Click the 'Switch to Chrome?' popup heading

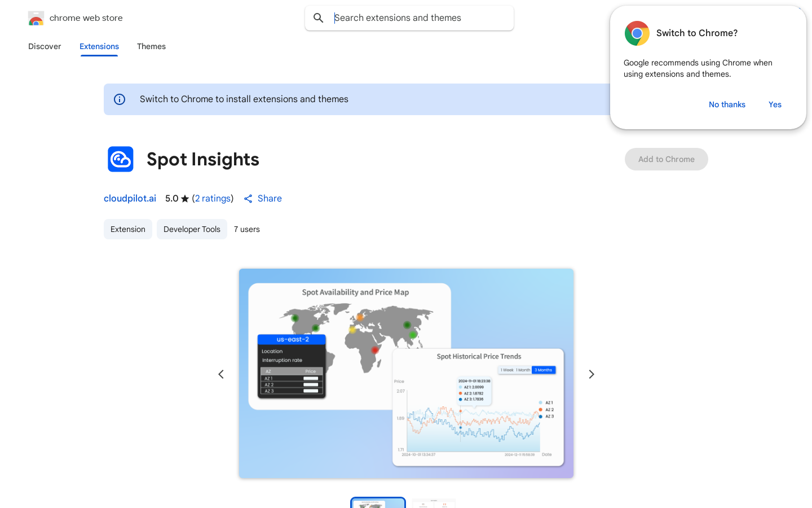[697, 33]
